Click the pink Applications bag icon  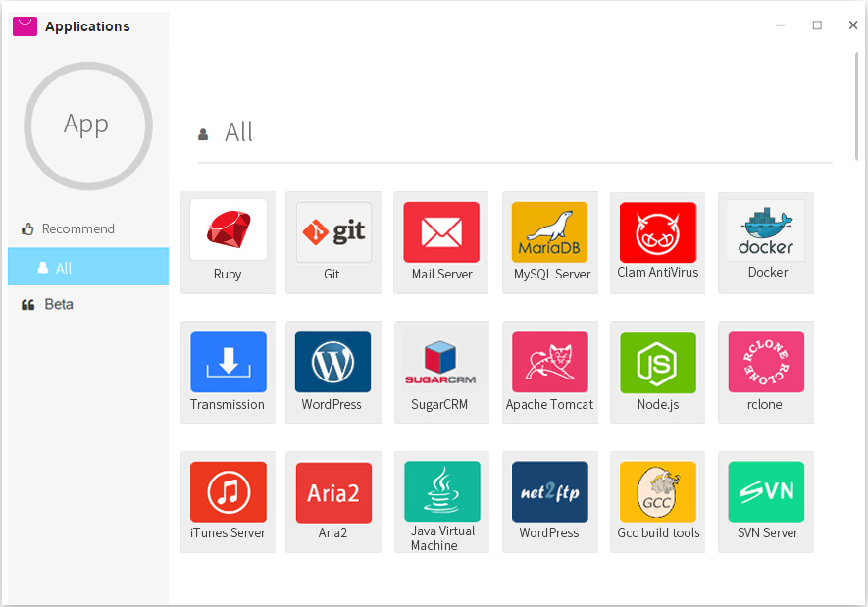point(25,26)
